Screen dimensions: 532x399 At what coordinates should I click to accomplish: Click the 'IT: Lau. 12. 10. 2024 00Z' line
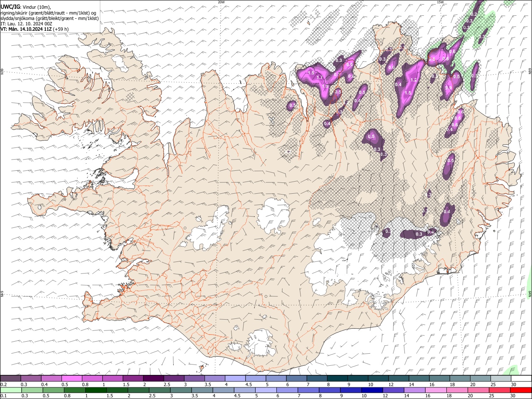(x=26, y=24)
